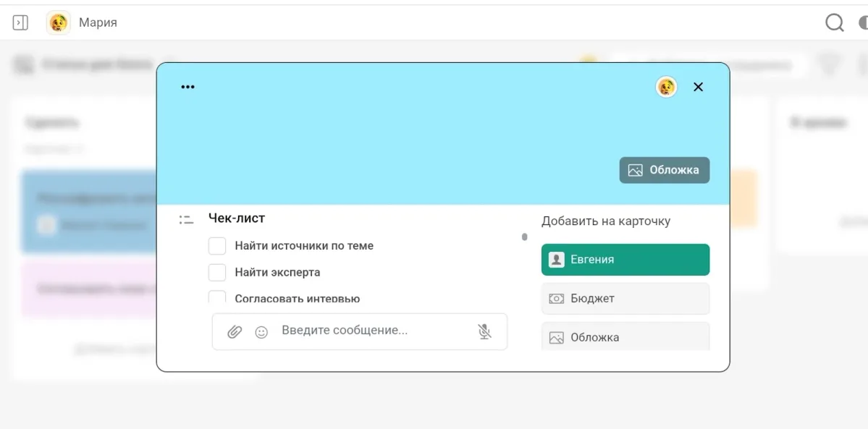This screenshot has height=429, width=868.
Task: Expand the left sidebar panel toggle
Action: click(x=20, y=23)
